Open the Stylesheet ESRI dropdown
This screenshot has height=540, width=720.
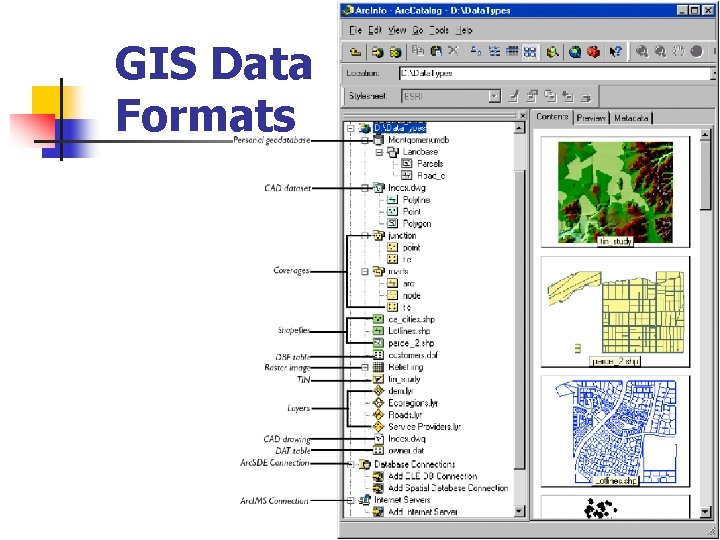point(494,96)
